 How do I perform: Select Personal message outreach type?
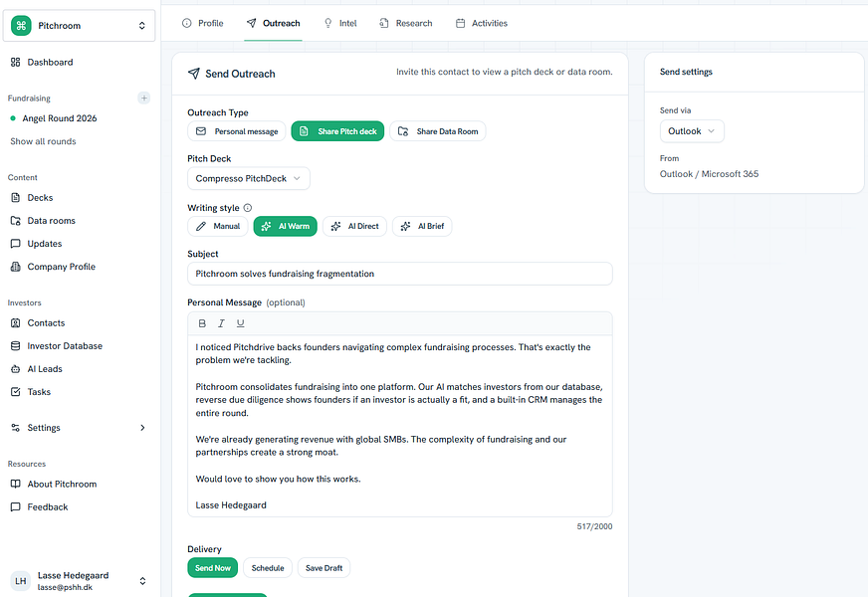click(237, 131)
